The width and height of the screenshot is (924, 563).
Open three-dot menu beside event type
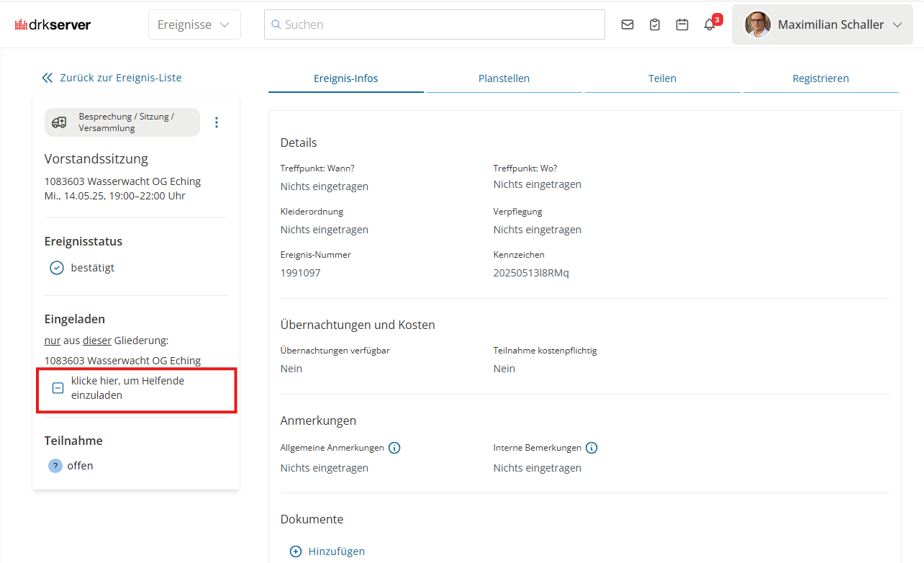[x=217, y=122]
